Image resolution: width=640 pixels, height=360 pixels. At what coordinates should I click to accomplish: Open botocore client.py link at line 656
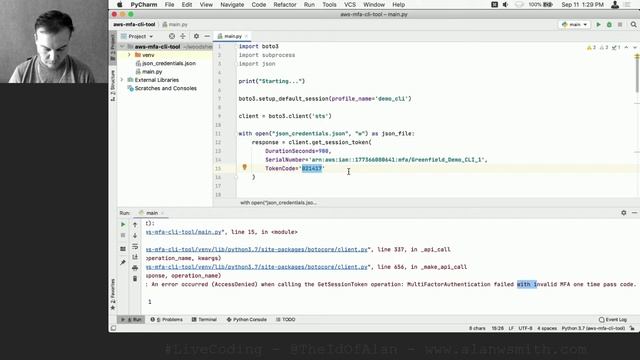(257, 267)
